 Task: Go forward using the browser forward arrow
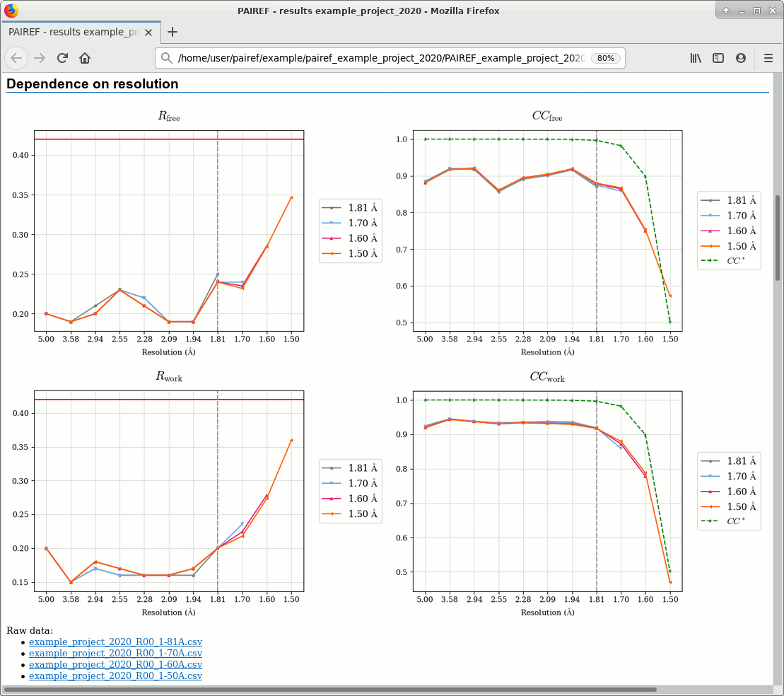[40, 58]
